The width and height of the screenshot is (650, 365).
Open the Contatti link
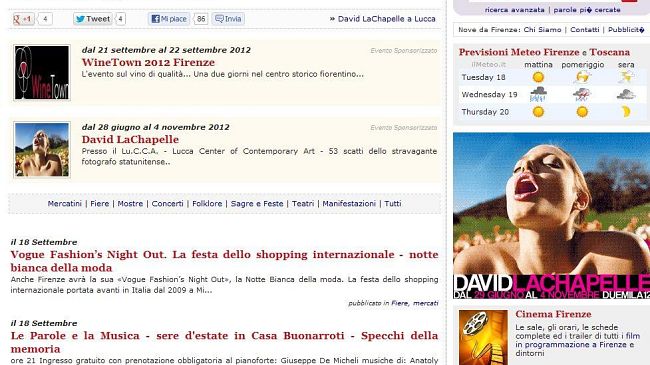[585, 30]
